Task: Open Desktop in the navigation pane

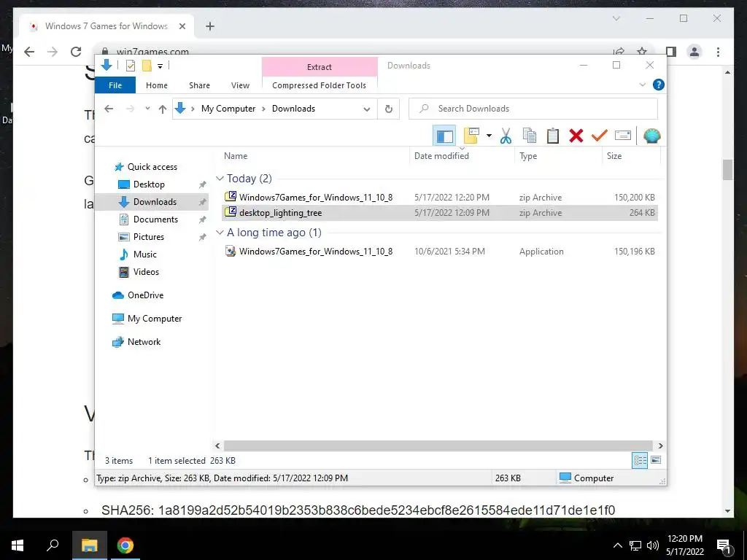Action: (149, 184)
